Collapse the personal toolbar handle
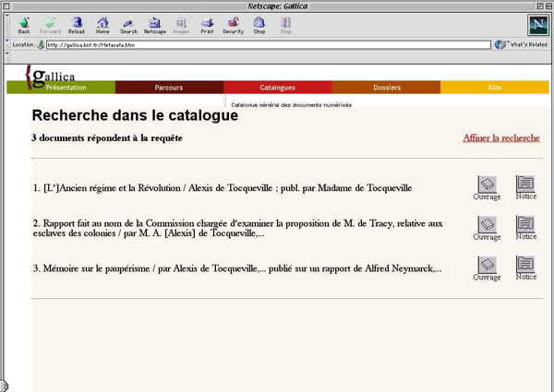 [6, 56]
